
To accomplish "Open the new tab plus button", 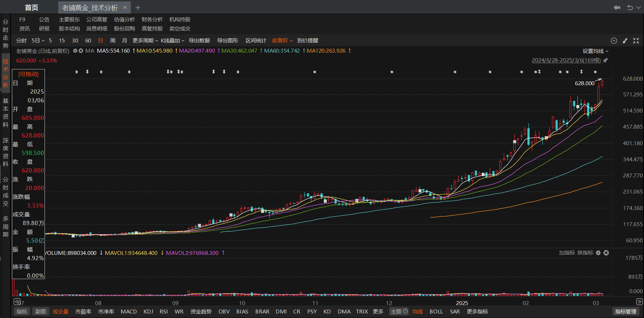I will coord(138,7).
